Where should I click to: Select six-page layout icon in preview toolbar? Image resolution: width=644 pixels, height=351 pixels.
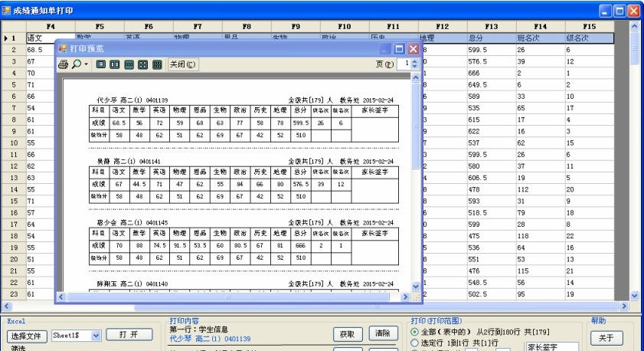tap(157, 64)
